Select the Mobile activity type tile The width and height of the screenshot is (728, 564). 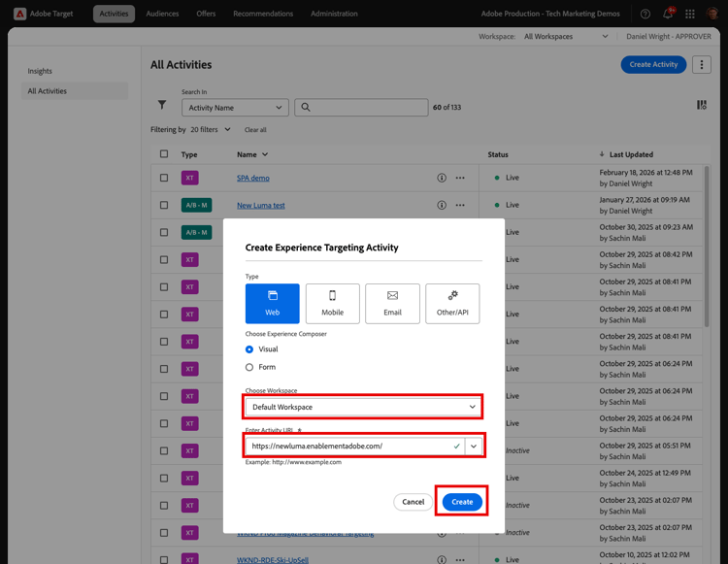click(332, 304)
